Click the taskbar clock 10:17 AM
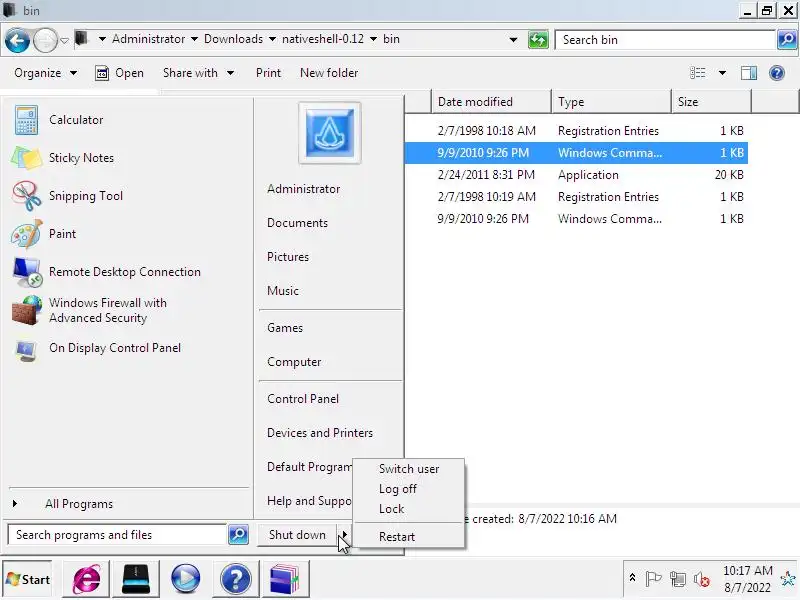The image size is (800, 600). (747, 570)
